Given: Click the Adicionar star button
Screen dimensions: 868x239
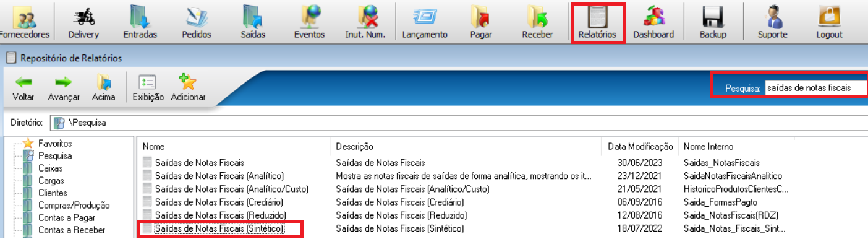Looking at the screenshot, I should point(188,88).
